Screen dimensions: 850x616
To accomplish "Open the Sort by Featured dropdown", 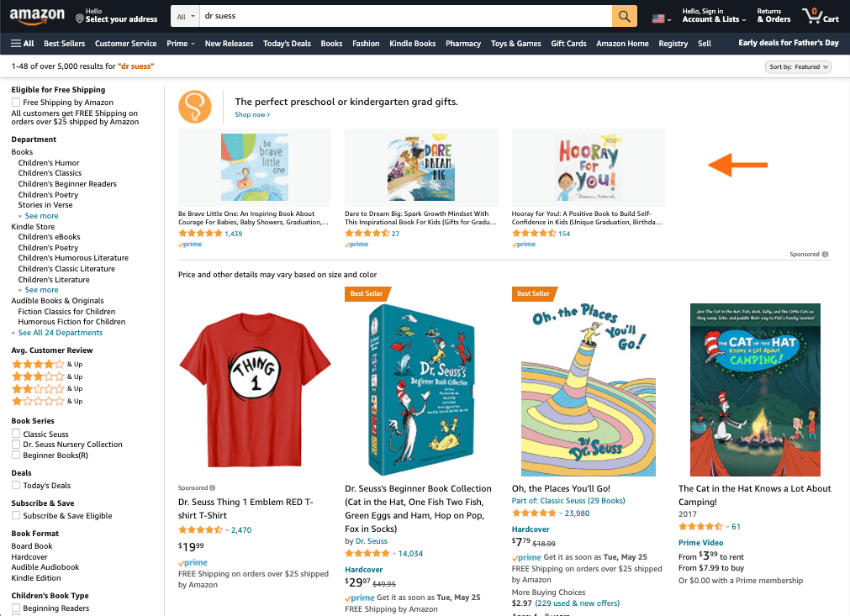I will [799, 66].
